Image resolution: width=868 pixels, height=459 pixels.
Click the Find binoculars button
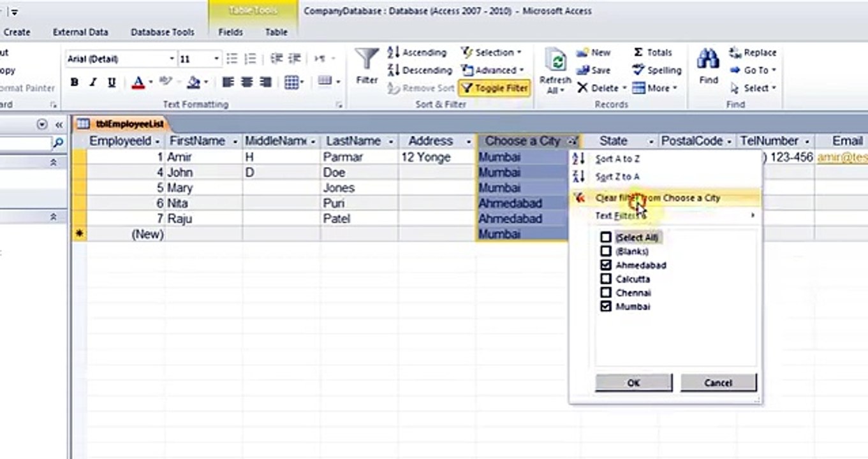pyautogui.click(x=709, y=66)
